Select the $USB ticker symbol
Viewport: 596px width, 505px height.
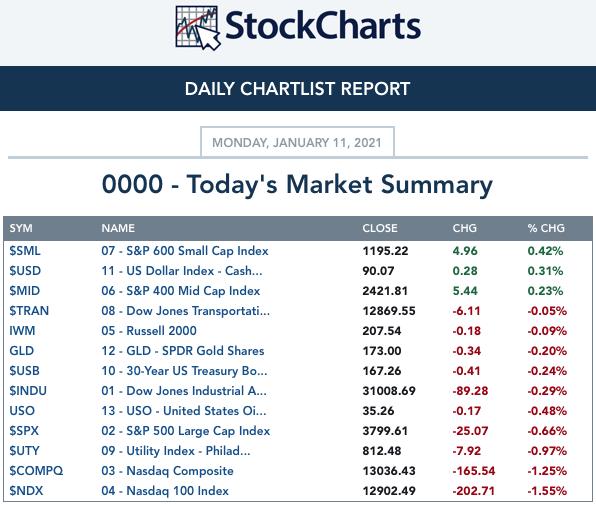point(24,370)
